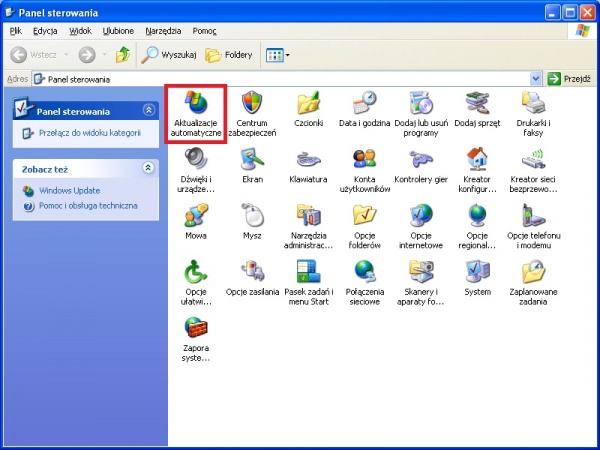Open the Edycja menu
This screenshot has width=600, height=450.
click(45, 31)
